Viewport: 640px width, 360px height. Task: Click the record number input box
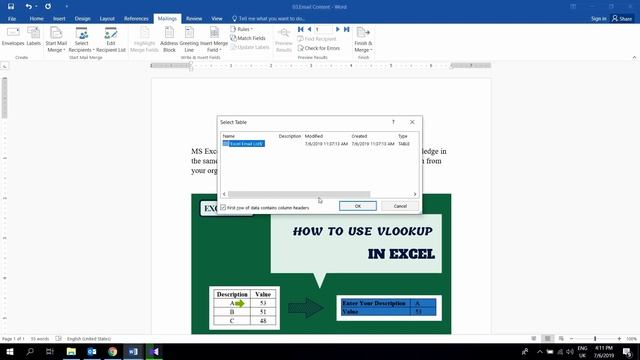click(x=324, y=29)
